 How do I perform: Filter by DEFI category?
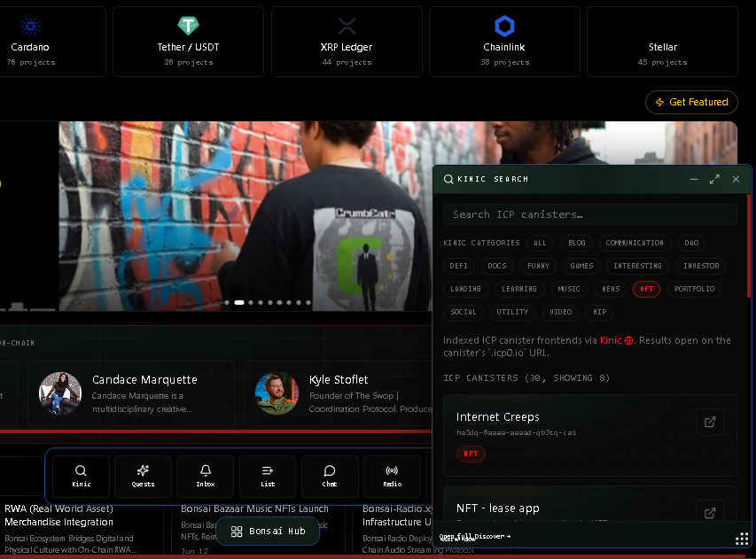coord(458,266)
